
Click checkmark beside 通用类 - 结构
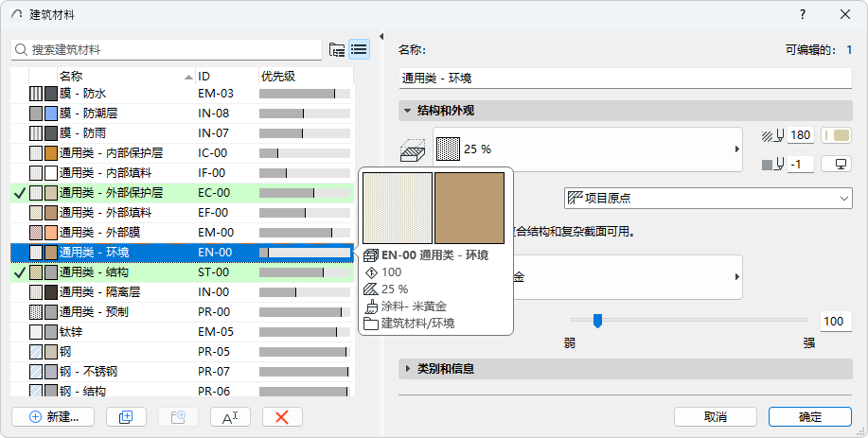(19, 272)
